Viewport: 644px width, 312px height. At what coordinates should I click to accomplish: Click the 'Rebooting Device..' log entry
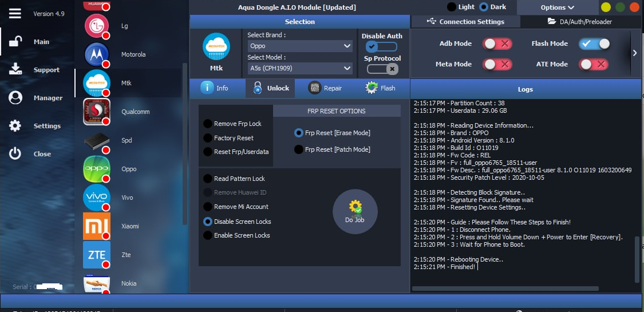[x=459, y=259]
